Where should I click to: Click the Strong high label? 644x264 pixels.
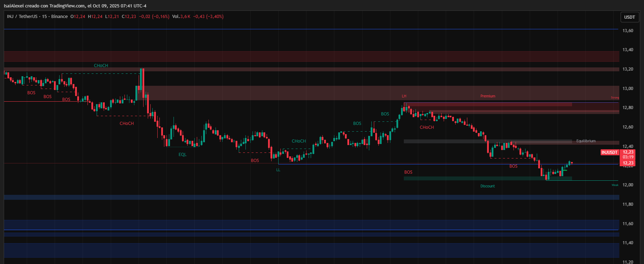click(615, 97)
